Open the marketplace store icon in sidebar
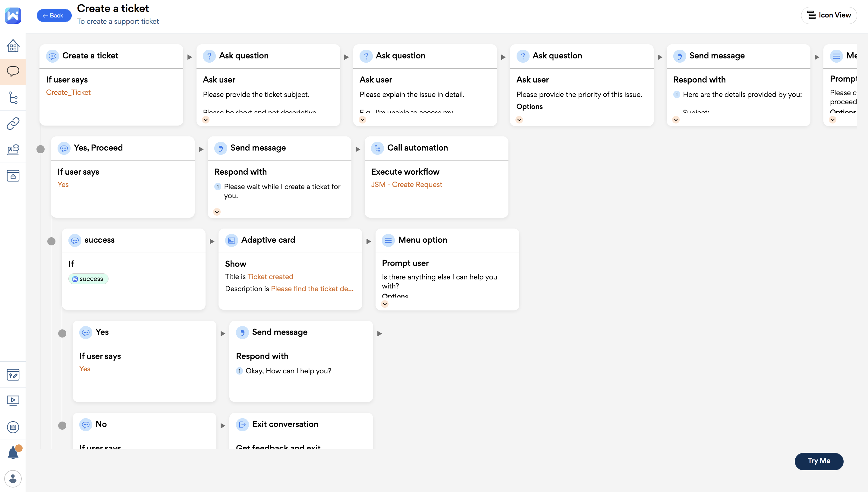 coord(13,176)
